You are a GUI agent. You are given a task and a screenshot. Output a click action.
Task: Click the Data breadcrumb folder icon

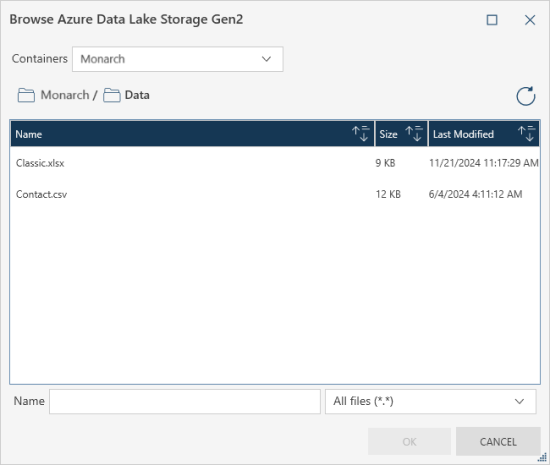point(112,95)
